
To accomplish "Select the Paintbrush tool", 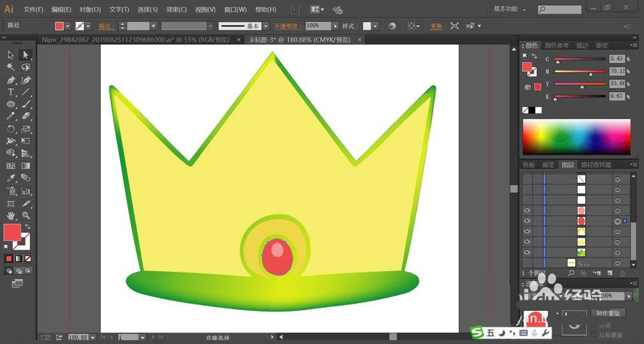I will tap(26, 104).
